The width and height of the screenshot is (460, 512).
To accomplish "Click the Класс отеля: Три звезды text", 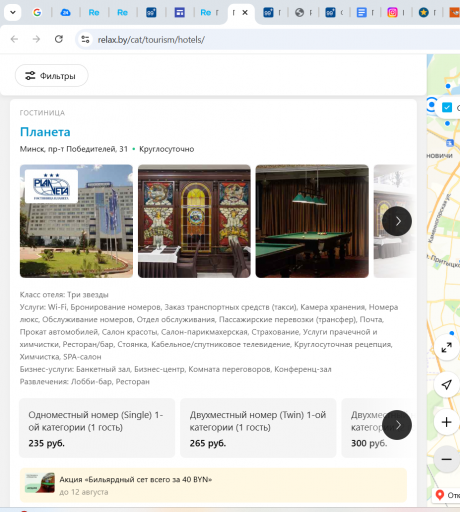I will click(x=64, y=295).
